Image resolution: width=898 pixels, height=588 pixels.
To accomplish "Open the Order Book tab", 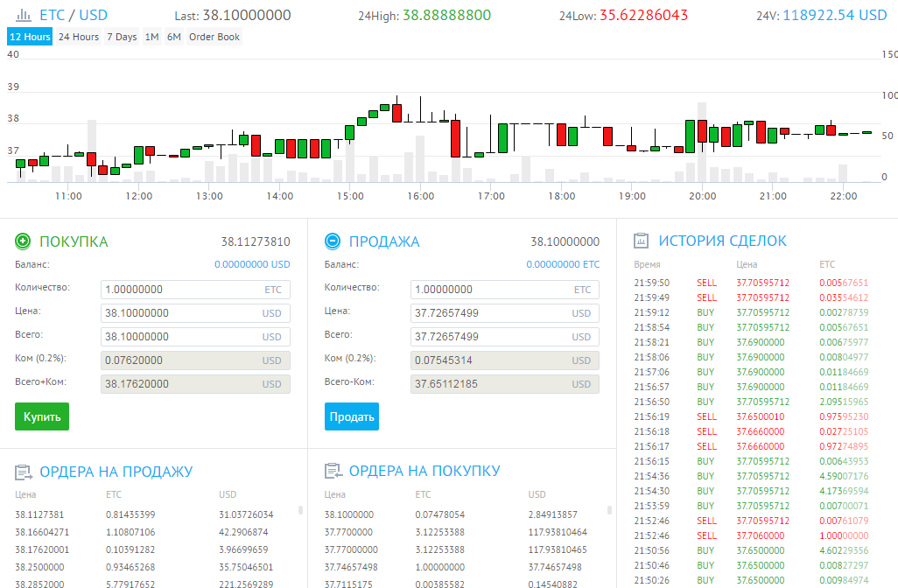I will pyautogui.click(x=214, y=37).
